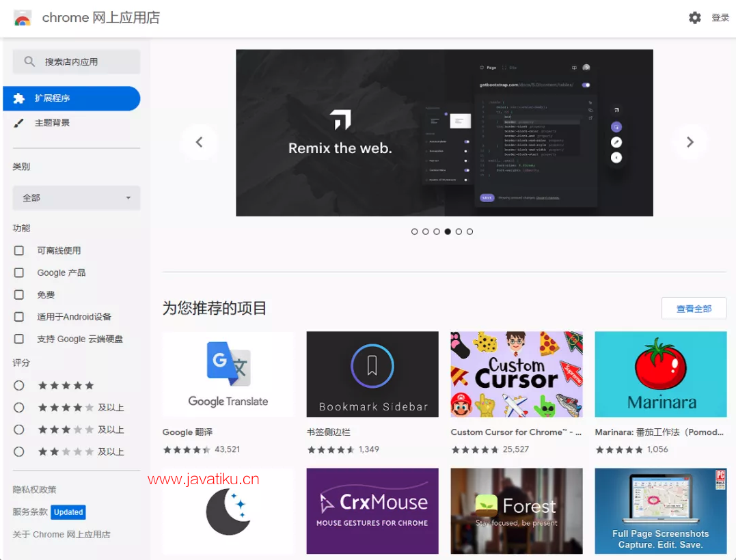
Task: Enable the 可离线使用 checkbox
Action: point(19,251)
